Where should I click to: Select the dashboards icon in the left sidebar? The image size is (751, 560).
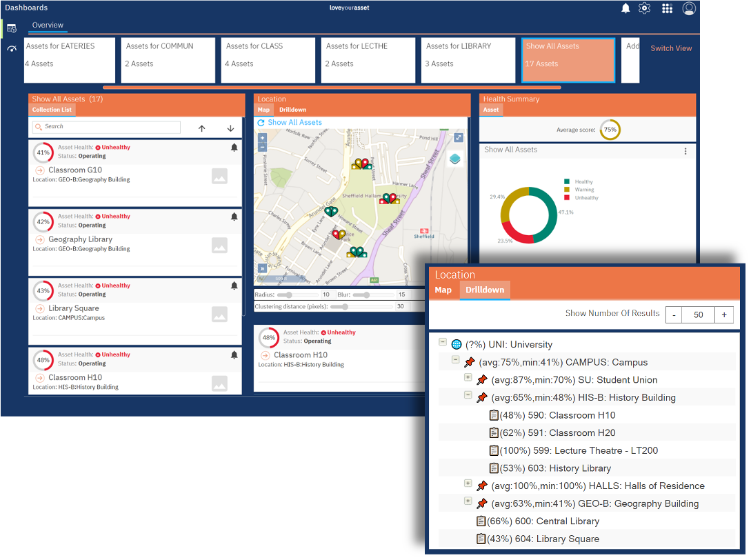(x=12, y=28)
